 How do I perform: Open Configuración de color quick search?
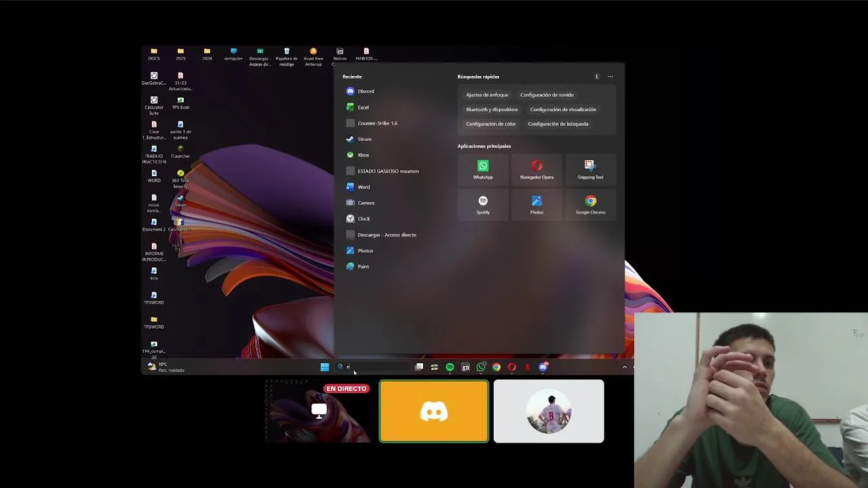pyautogui.click(x=491, y=124)
